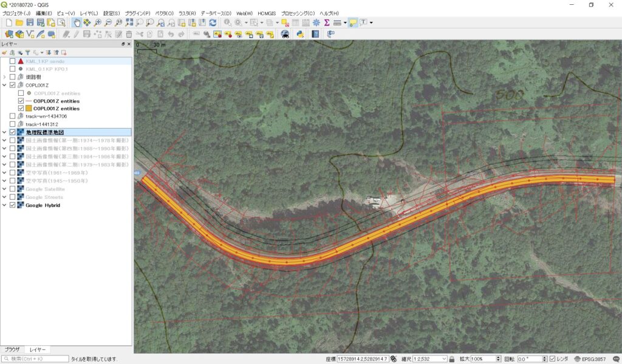Click the Refresh map icon
Screen dimensions: 622x364
tap(213, 22)
